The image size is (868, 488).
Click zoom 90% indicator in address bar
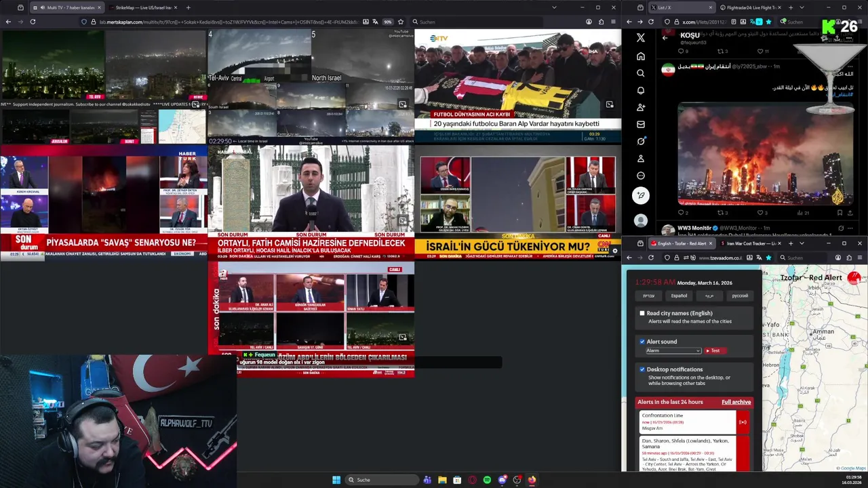388,22
